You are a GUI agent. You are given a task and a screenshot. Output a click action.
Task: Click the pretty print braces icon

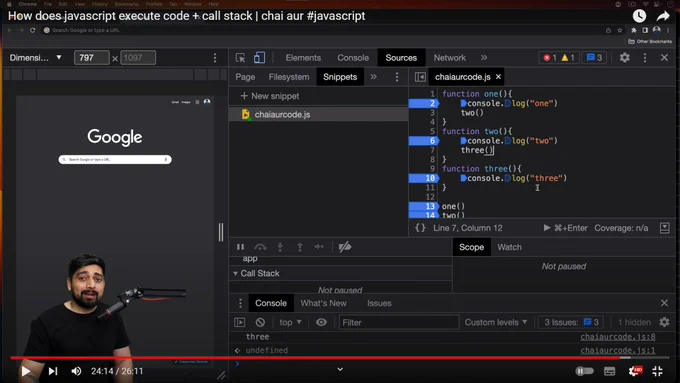(420, 228)
